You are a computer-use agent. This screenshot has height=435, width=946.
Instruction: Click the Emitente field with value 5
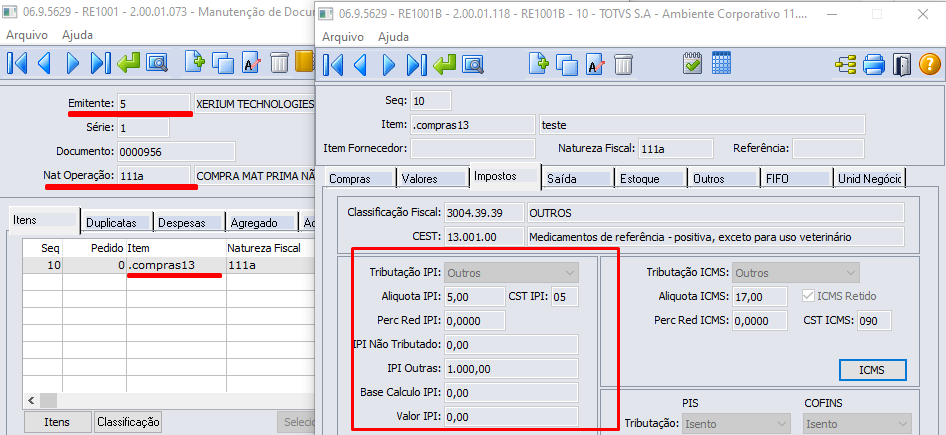(154, 104)
